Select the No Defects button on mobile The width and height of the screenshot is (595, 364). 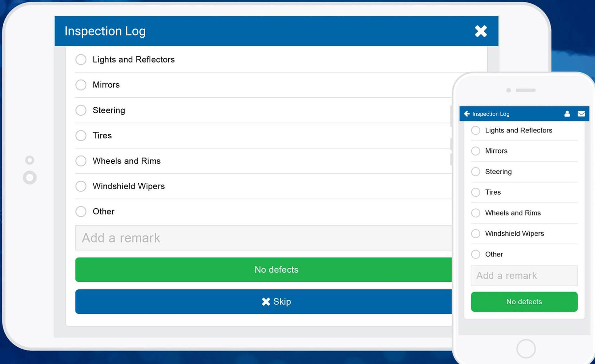pos(524,302)
